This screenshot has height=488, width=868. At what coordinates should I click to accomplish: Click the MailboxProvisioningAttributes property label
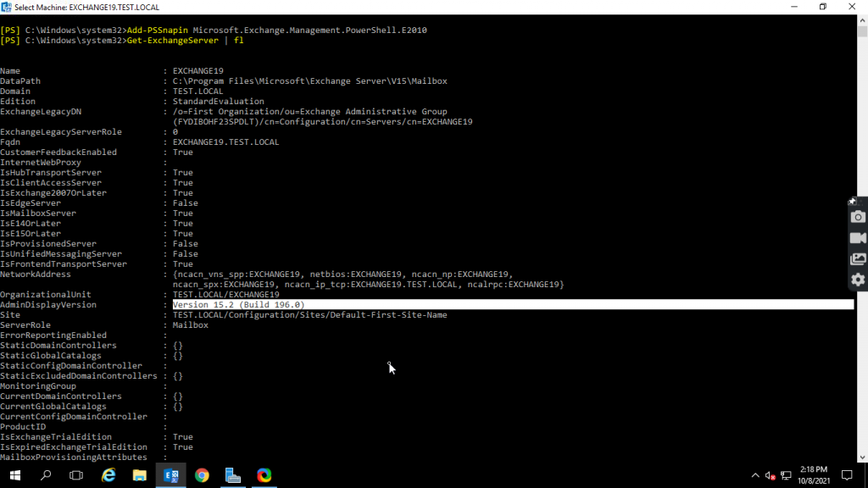pos(74,457)
